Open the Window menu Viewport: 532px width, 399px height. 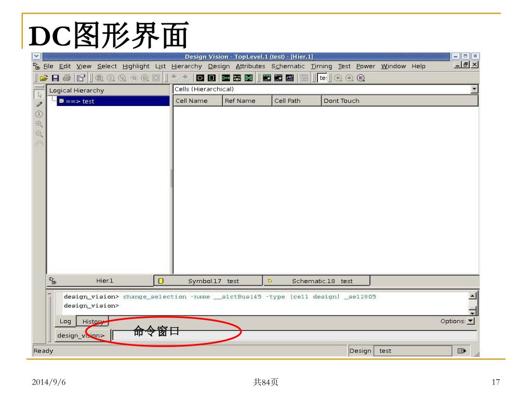tap(393, 66)
